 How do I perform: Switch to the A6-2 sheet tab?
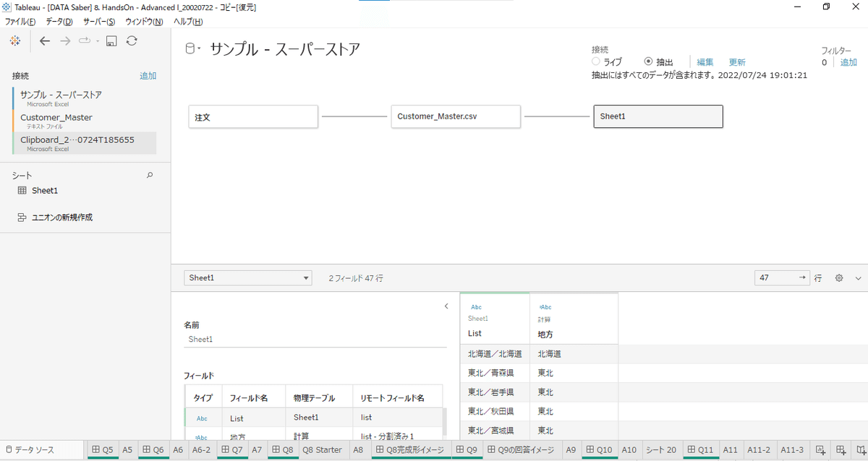point(201,449)
